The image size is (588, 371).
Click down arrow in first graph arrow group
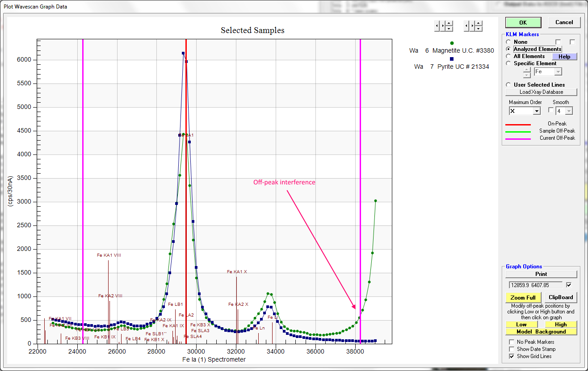click(x=449, y=29)
